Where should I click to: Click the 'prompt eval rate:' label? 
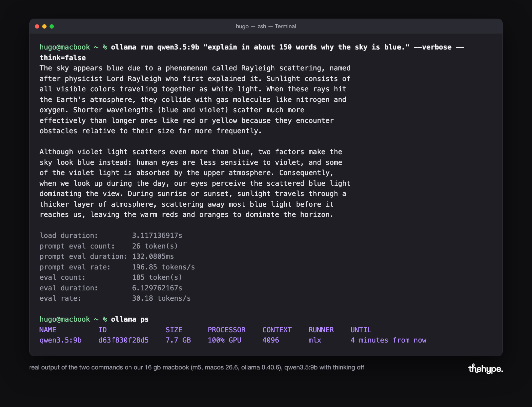[x=75, y=267]
